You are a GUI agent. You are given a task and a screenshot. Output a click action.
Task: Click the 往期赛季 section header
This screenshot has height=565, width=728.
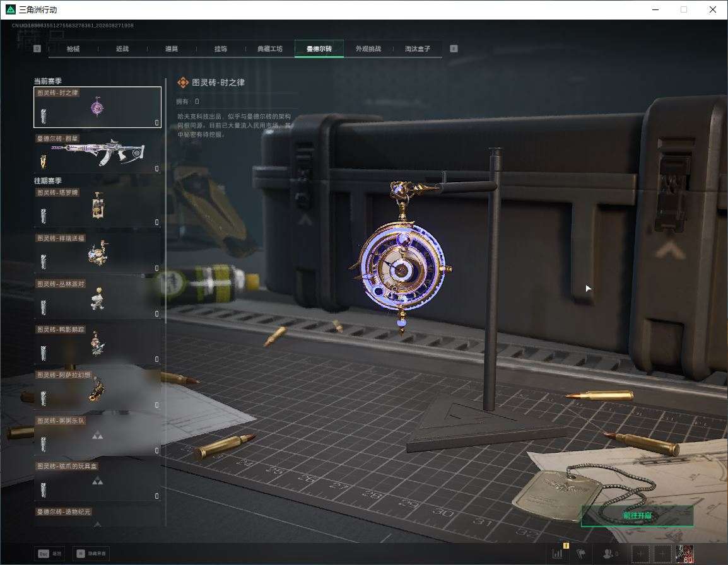pos(47,180)
